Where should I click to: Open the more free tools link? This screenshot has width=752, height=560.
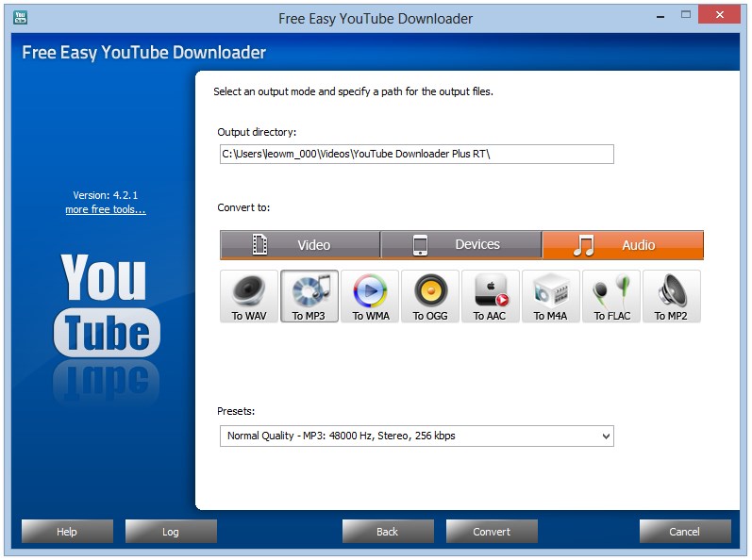pyautogui.click(x=106, y=210)
